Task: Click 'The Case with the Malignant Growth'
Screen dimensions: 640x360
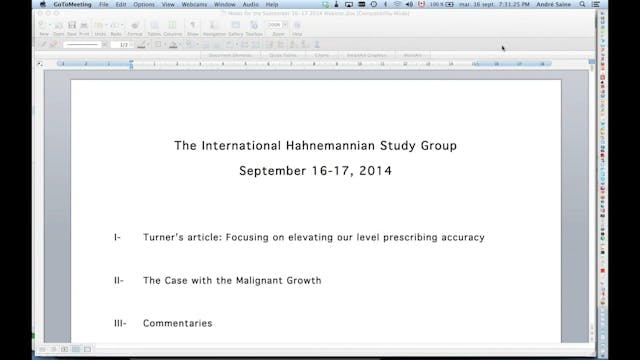Action: click(x=232, y=280)
